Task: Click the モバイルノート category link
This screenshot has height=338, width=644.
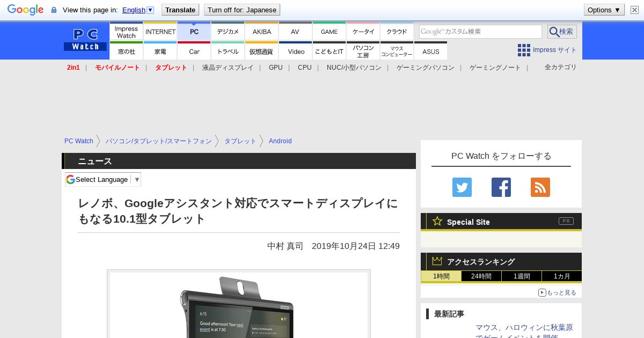Action: click(x=118, y=68)
